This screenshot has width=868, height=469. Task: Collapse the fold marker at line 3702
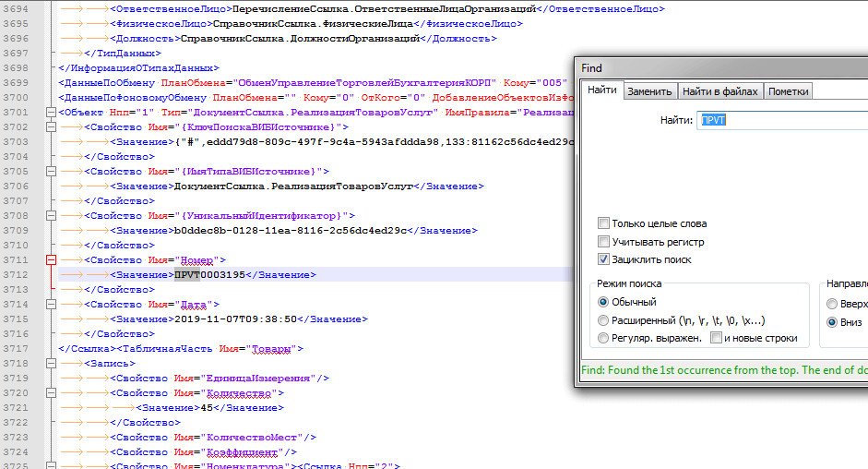51,127
